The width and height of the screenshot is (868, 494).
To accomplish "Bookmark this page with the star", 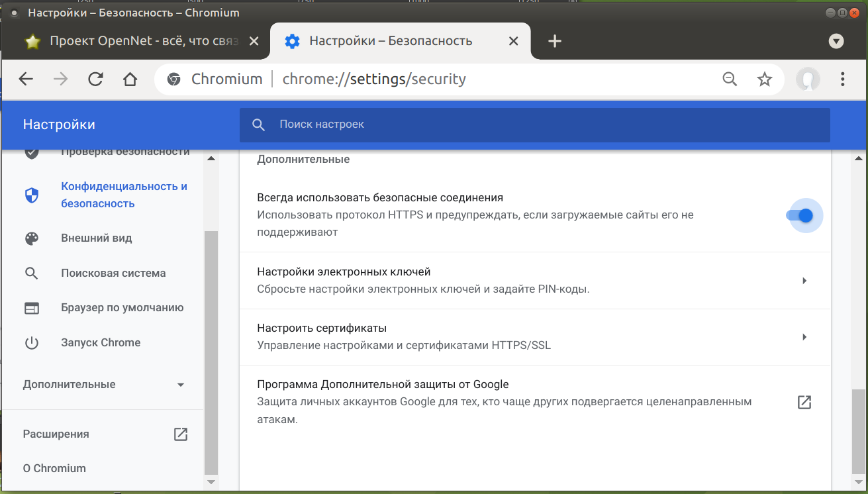I will pos(765,79).
